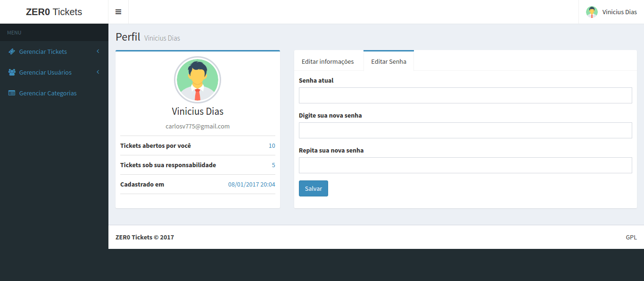This screenshot has height=281, width=644.
Task: Click the Tickets abertos por você label
Action: pyautogui.click(x=156, y=145)
